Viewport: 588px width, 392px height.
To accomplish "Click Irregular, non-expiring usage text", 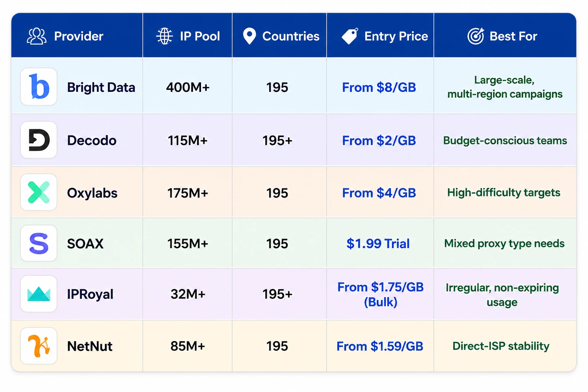I will pos(502,295).
